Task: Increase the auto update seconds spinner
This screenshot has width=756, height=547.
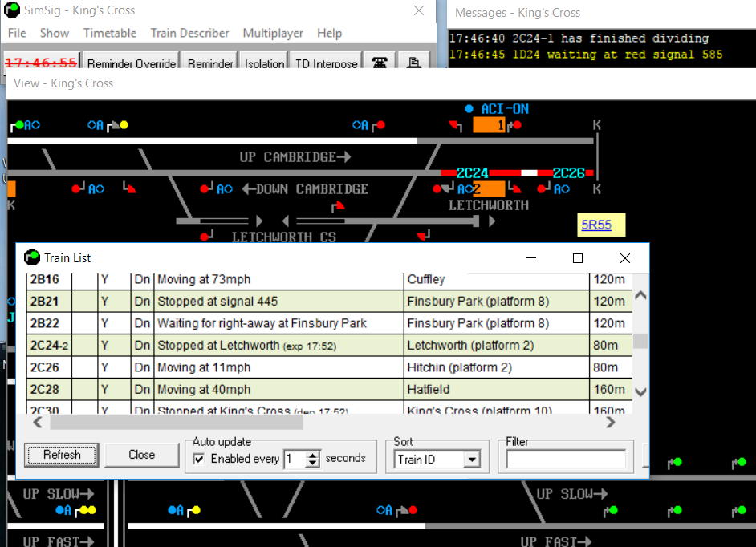Action: [313, 455]
